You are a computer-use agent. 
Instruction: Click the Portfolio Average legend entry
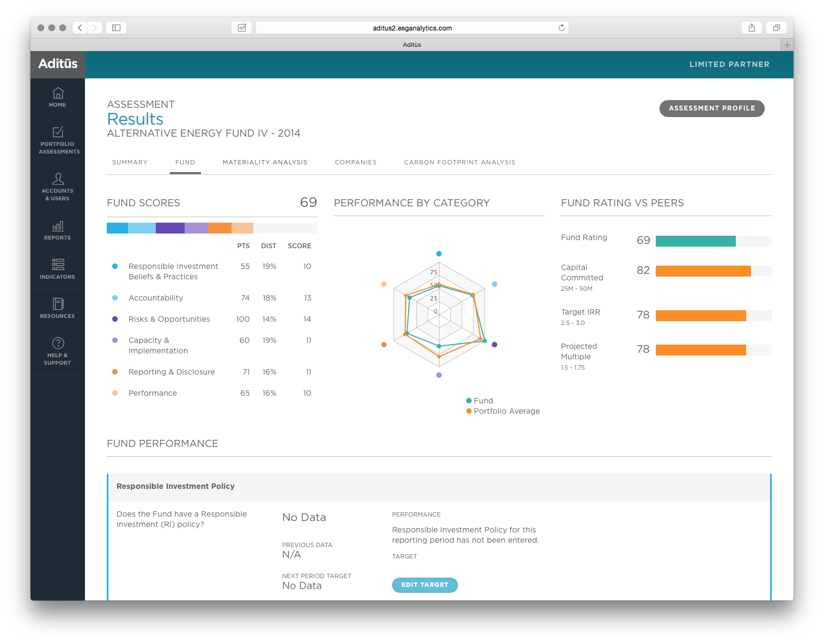503,411
